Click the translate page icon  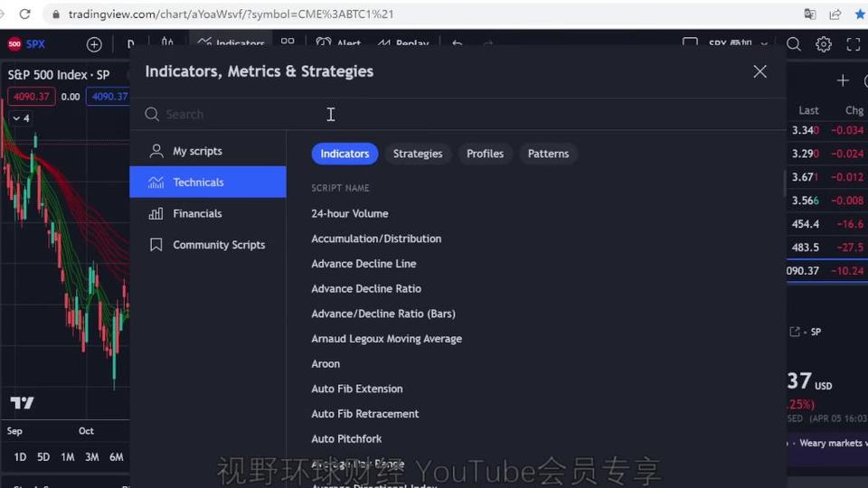pyautogui.click(x=810, y=14)
